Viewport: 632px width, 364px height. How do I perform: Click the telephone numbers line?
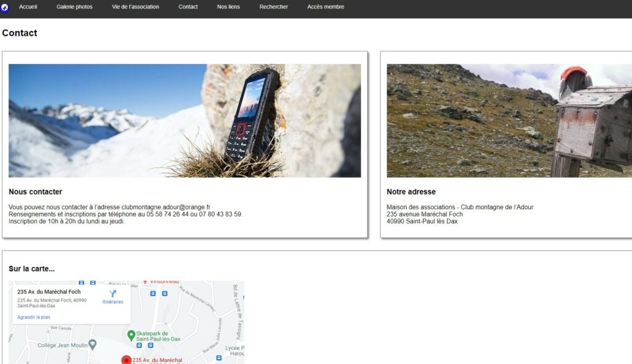(x=125, y=214)
